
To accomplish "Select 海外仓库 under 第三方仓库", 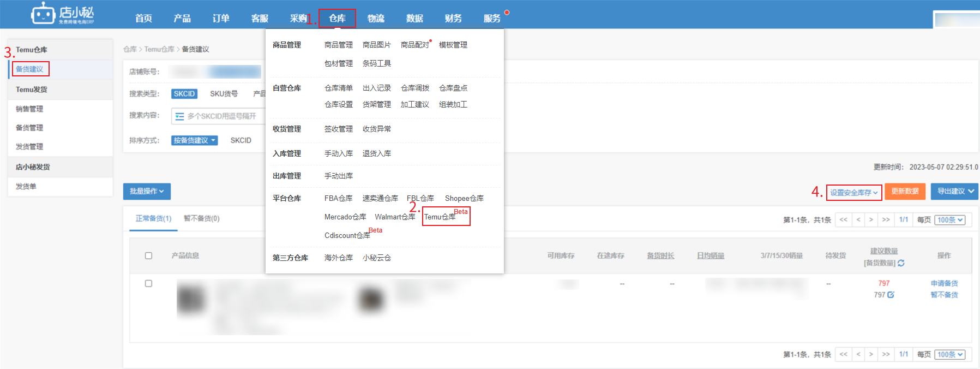I will tap(338, 258).
